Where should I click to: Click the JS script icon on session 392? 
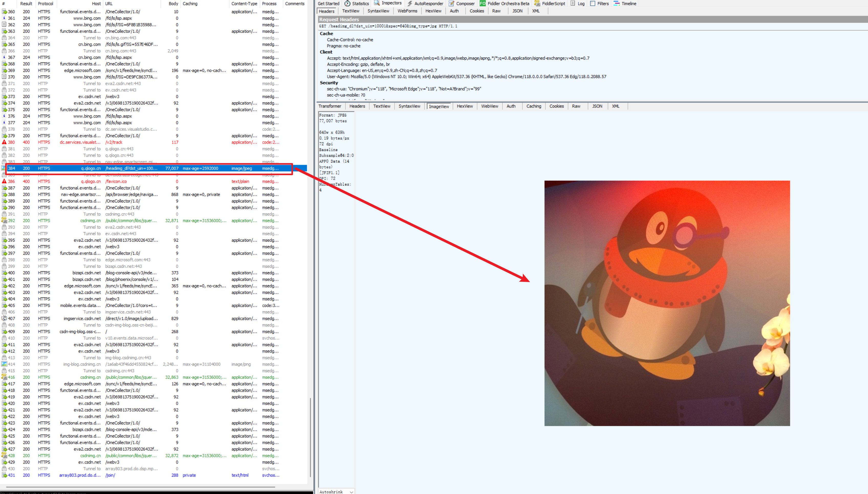tap(4, 221)
